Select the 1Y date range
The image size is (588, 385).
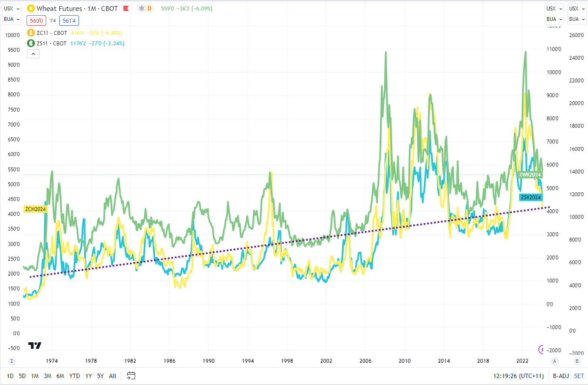point(88,376)
